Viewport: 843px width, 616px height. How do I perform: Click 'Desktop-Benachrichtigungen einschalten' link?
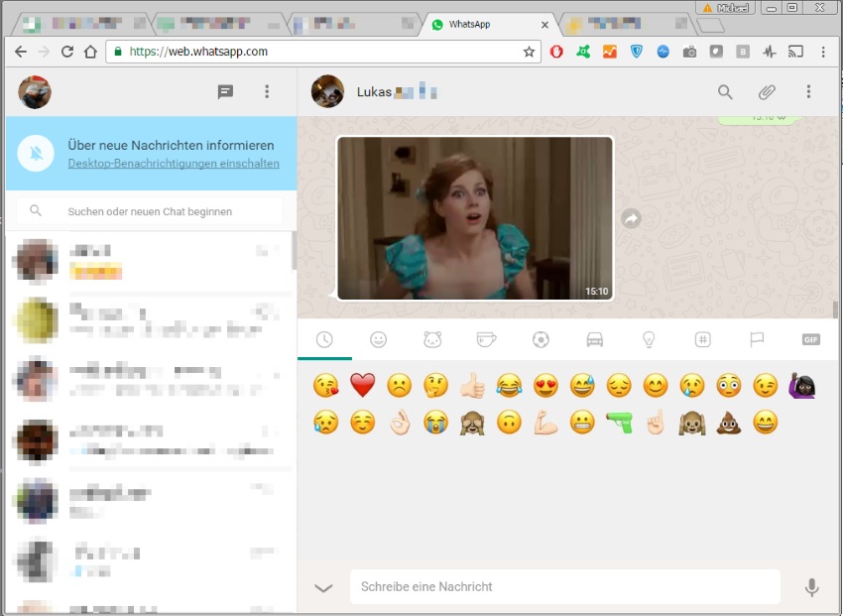(x=174, y=164)
